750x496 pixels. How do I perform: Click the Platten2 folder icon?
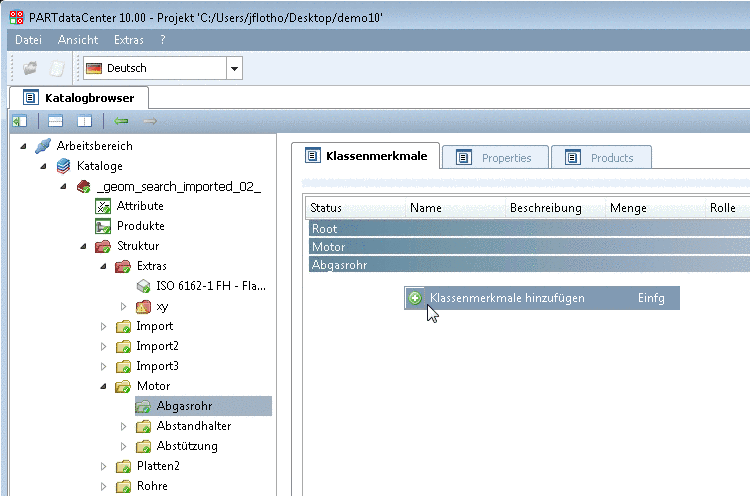[x=123, y=466]
